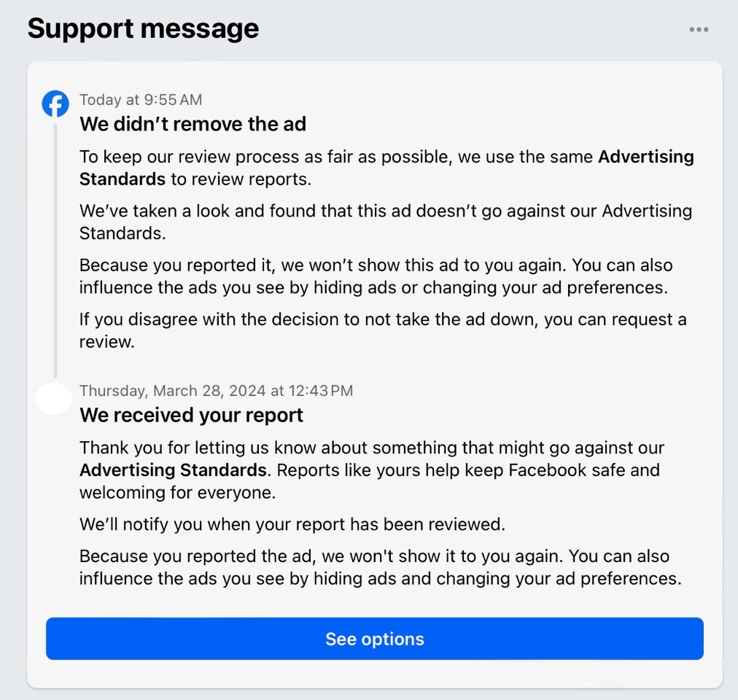The height and width of the screenshot is (700, 738).
Task: Click the white avatar placeholder icon
Action: coord(54,399)
